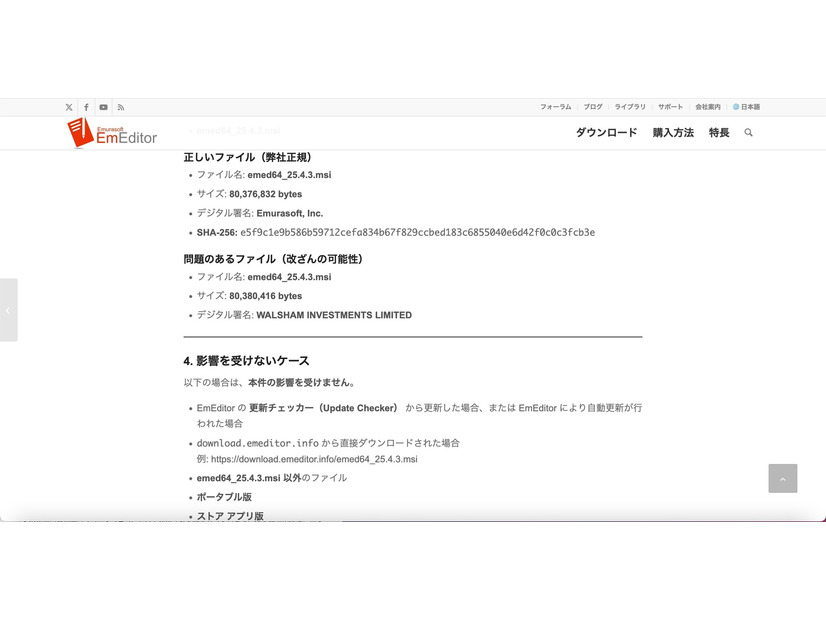The image size is (826, 620).
Task: Click the previous post arrow on left edge
Action: coord(8,310)
